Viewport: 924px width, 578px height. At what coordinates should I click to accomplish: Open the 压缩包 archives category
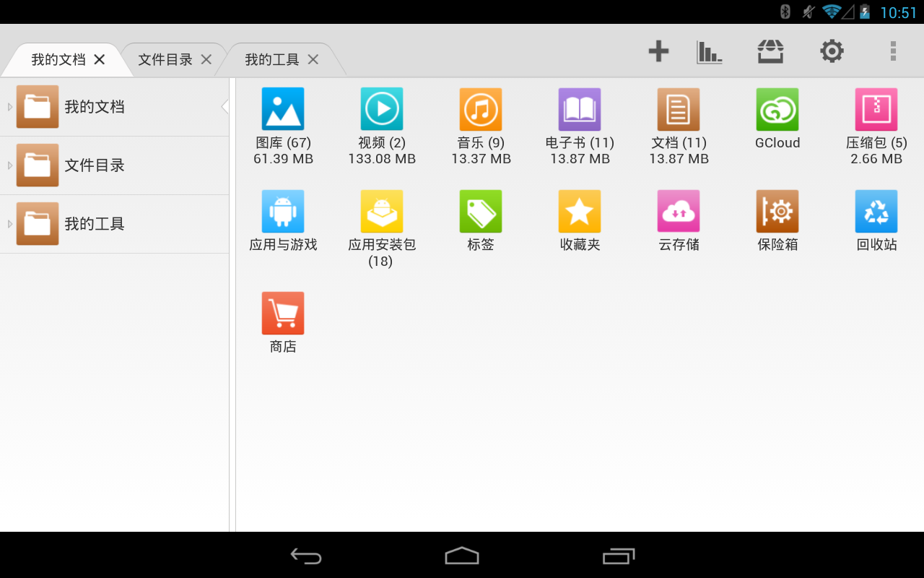pos(876,109)
